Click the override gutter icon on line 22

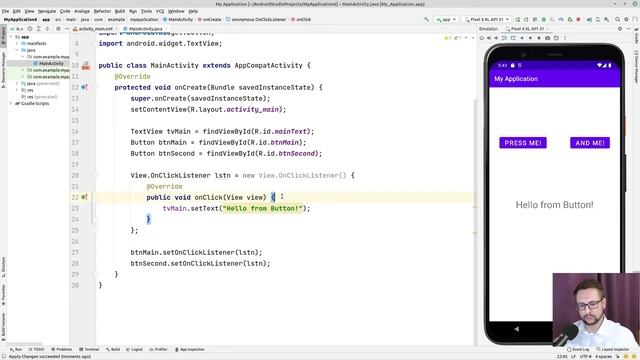point(84,197)
